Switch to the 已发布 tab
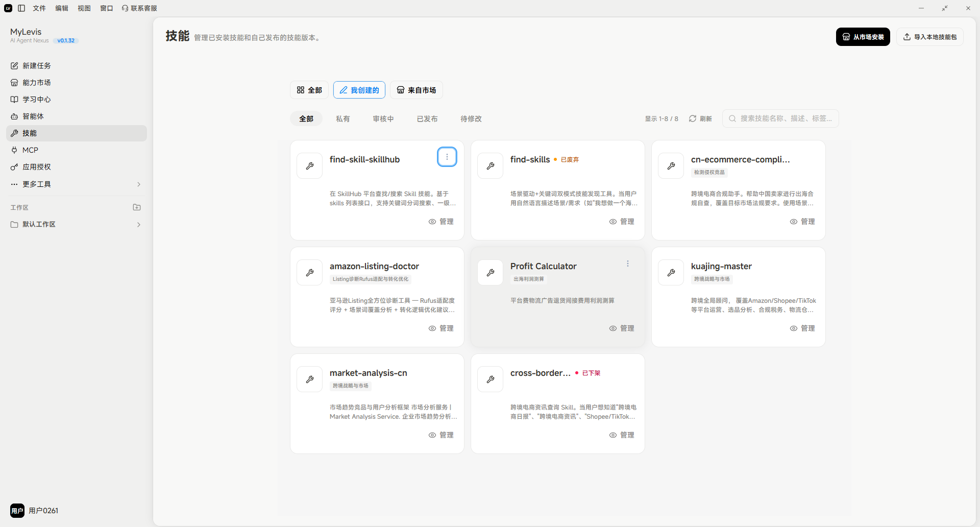 click(427, 119)
